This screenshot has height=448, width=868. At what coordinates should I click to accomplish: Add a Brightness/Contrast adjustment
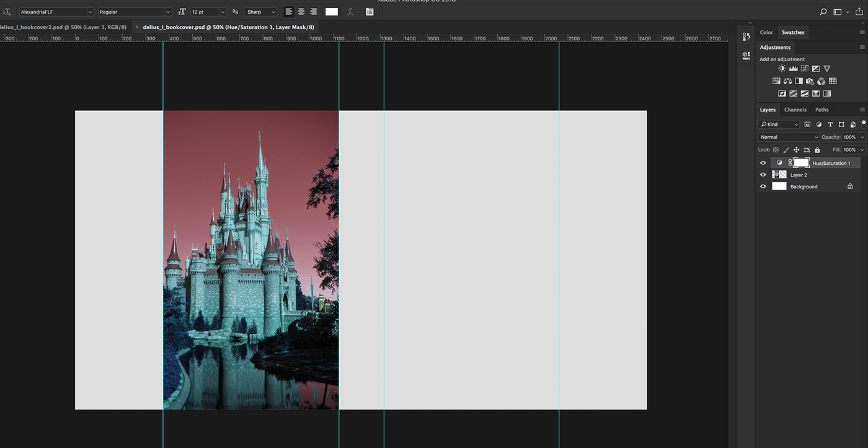click(782, 69)
